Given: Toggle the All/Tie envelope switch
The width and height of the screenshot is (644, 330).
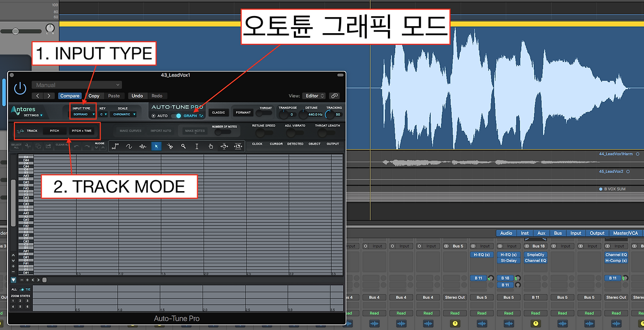Looking at the screenshot, I should coord(22,289).
